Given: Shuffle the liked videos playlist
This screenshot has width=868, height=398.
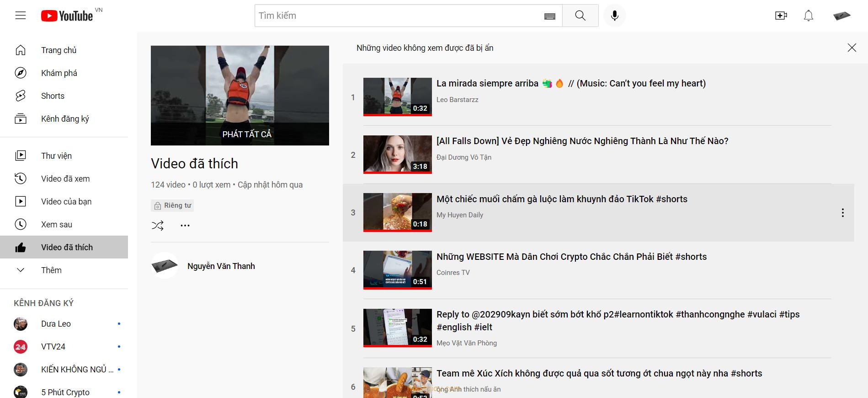Looking at the screenshot, I should (158, 226).
